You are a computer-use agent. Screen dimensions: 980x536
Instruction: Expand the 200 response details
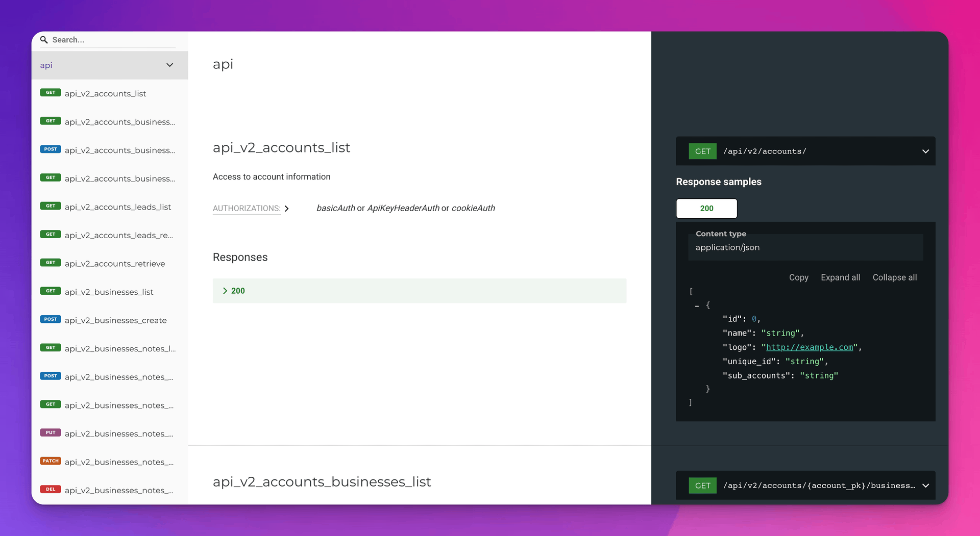234,291
